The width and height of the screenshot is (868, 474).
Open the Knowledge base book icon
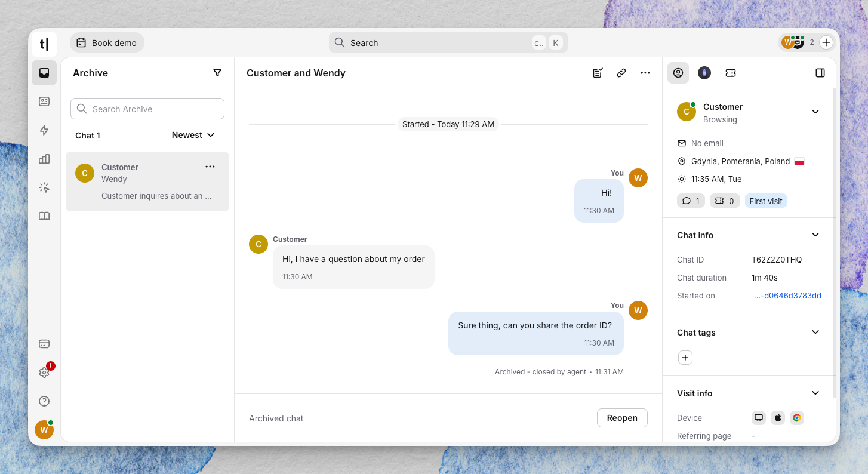[44, 216]
